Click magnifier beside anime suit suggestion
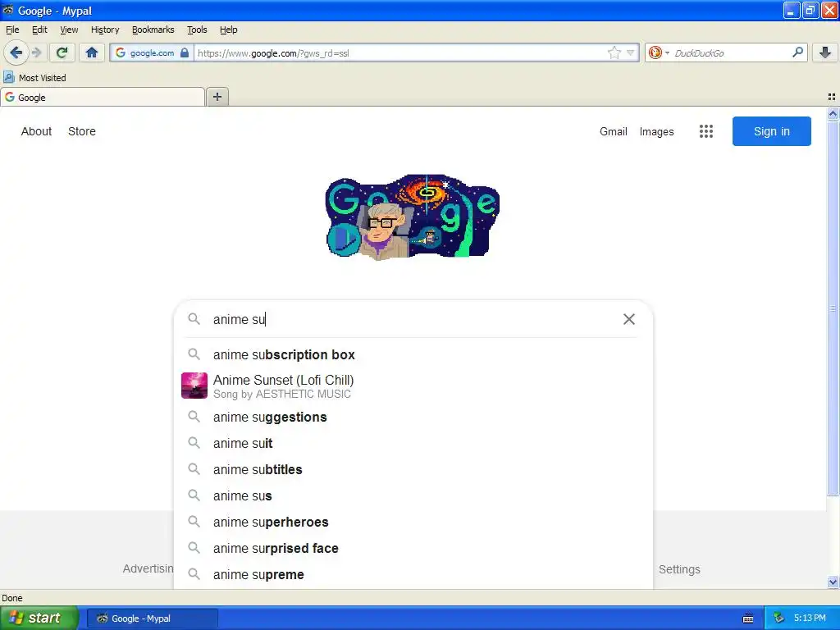Viewport: 840px width, 630px height. [194, 443]
